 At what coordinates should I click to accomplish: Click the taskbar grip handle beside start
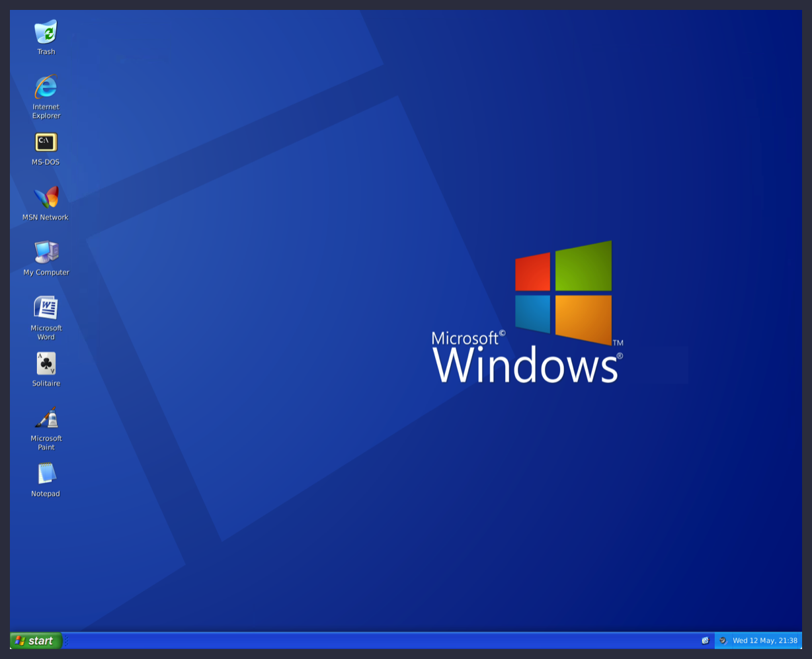[66, 640]
